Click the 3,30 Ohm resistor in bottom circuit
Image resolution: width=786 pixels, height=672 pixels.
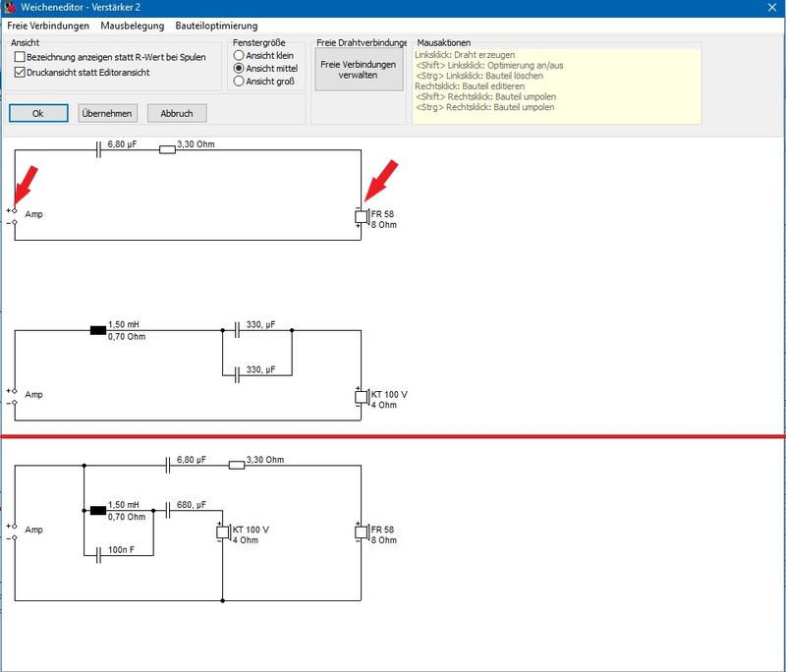coord(237,466)
